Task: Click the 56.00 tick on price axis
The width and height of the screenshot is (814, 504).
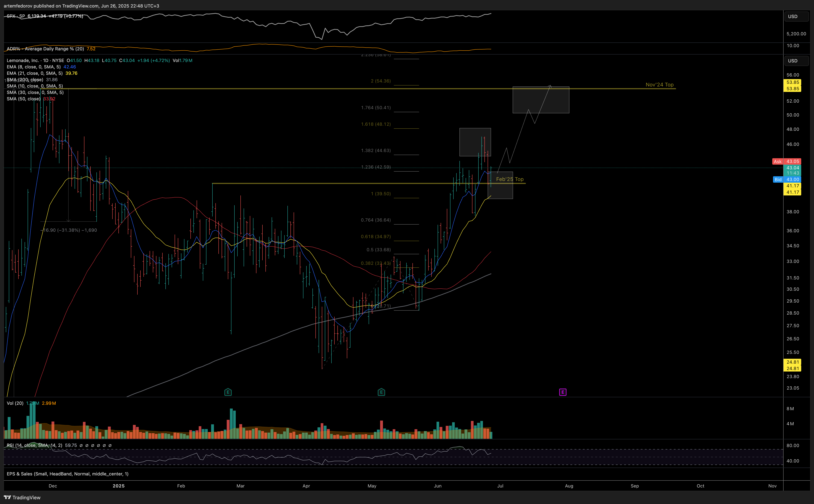Action: (793, 75)
